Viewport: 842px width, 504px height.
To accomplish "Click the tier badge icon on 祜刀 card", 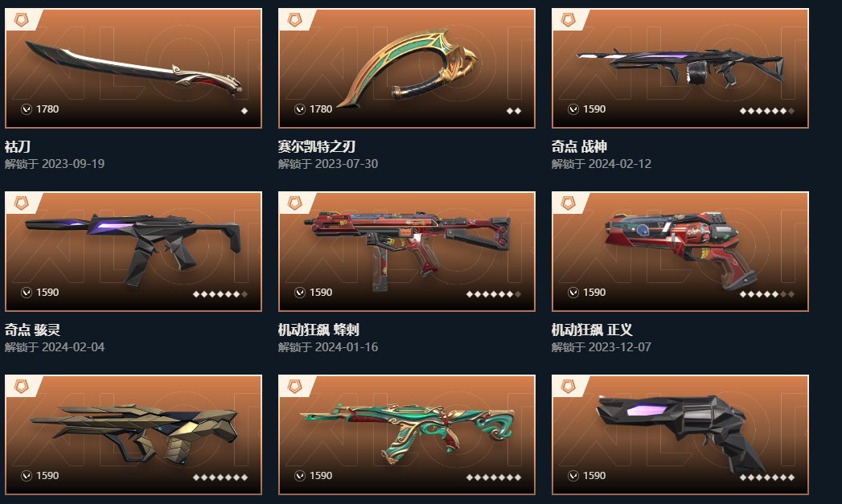I will coord(22,20).
